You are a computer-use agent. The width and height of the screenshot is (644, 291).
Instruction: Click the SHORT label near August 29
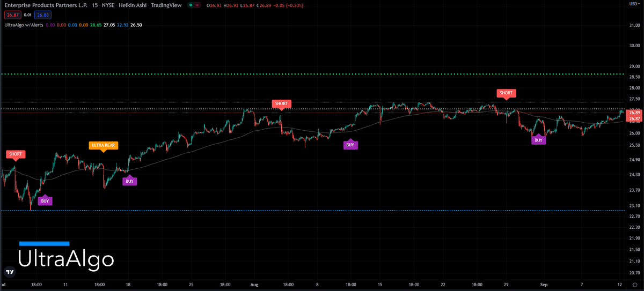[x=506, y=93]
